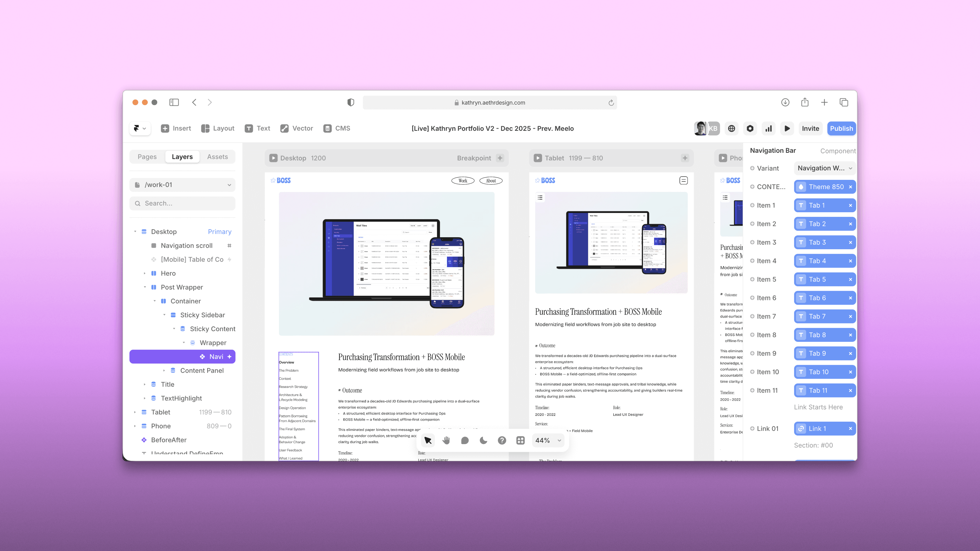Add a new Desktop breakpoint
The height and width of the screenshot is (551, 980).
[x=500, y=158]
